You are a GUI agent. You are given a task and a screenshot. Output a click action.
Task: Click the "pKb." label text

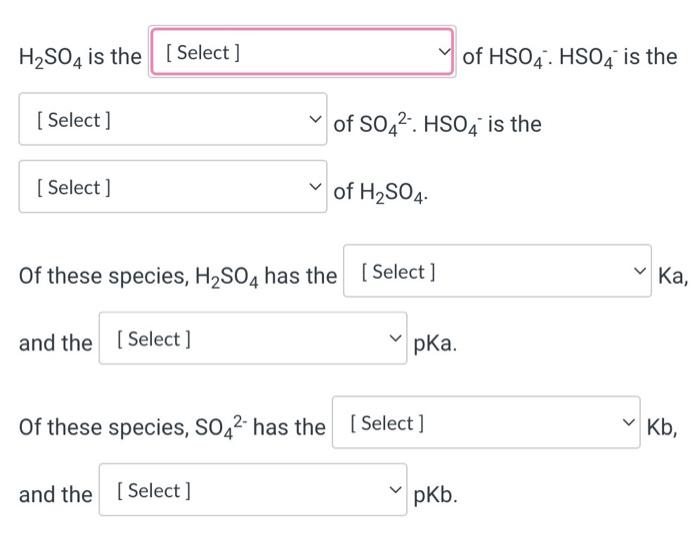(435, 496)
